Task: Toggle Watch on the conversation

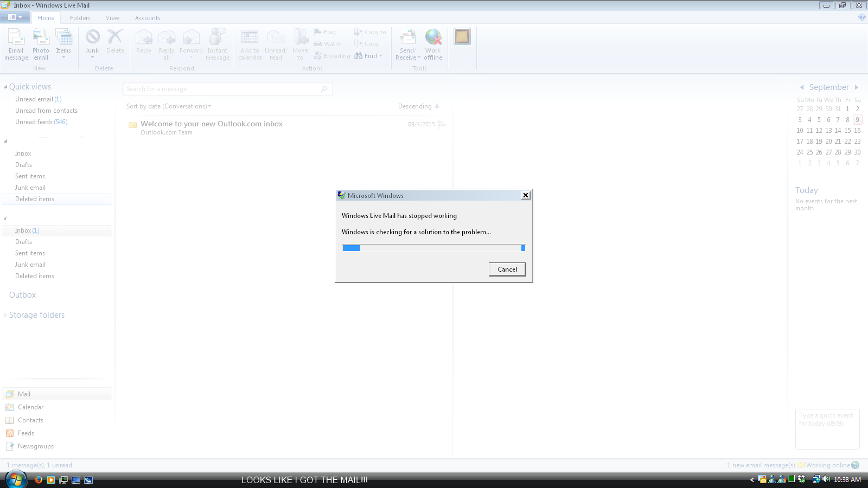Action: point(328,44)
